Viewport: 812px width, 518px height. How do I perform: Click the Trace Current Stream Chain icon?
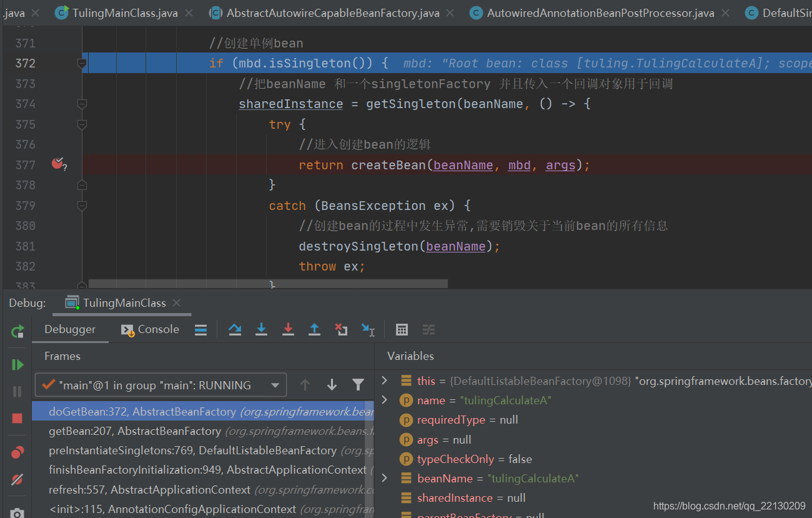tap(428, 329)
